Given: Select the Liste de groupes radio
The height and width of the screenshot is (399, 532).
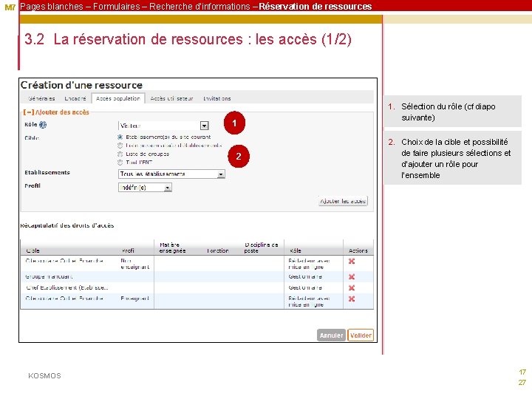Looking at the screenshot, I should pos(120,154).
